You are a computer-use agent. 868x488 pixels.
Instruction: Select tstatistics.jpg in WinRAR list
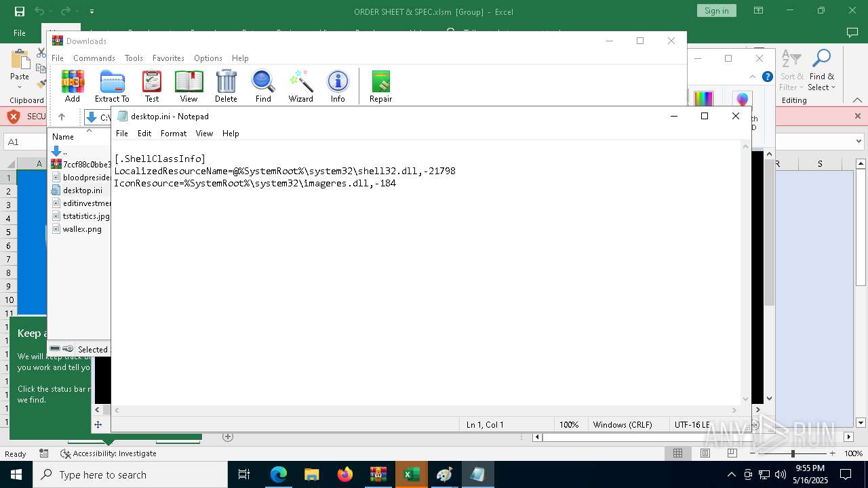point(85,216)
